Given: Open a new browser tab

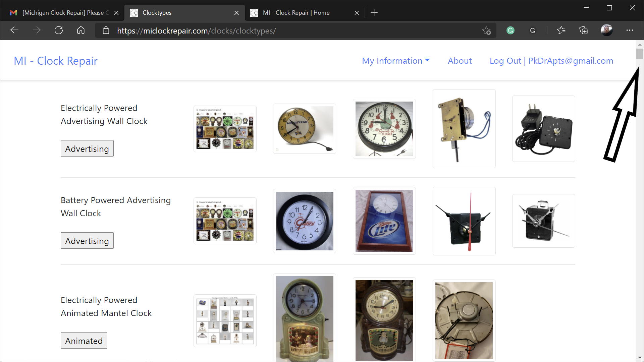Looking at the screenshot, I should coord(374,13).
